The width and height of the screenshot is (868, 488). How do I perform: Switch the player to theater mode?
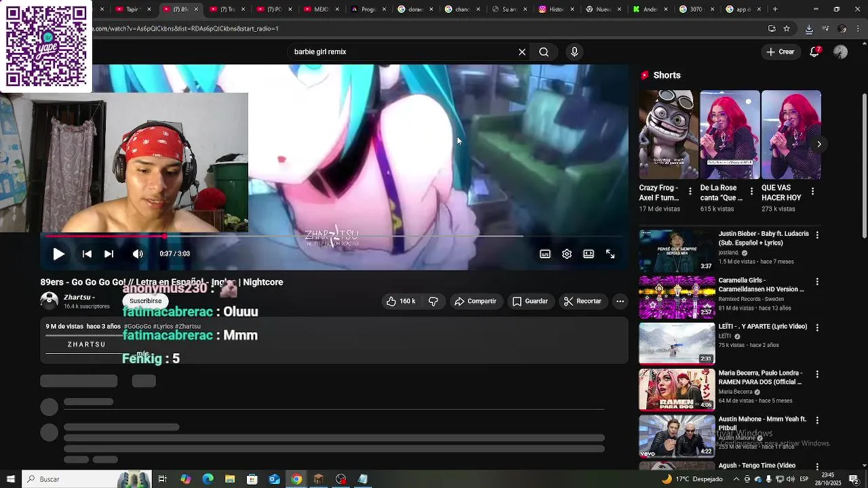pos(589,254)
